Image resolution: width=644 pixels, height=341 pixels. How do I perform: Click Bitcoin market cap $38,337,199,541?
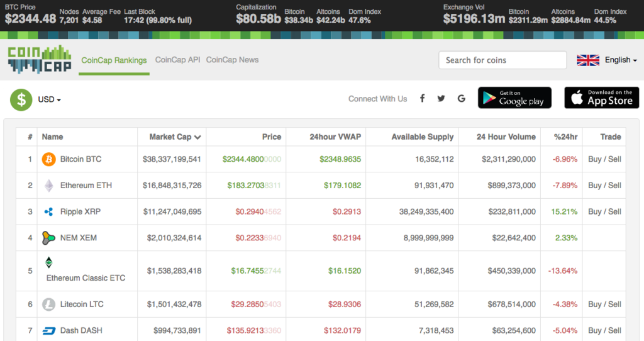click(x=172, y=159)
